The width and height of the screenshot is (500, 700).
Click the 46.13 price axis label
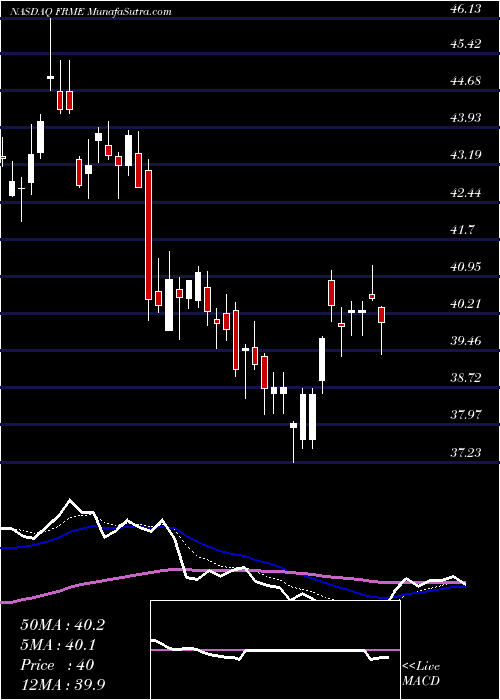coord(466,8)
